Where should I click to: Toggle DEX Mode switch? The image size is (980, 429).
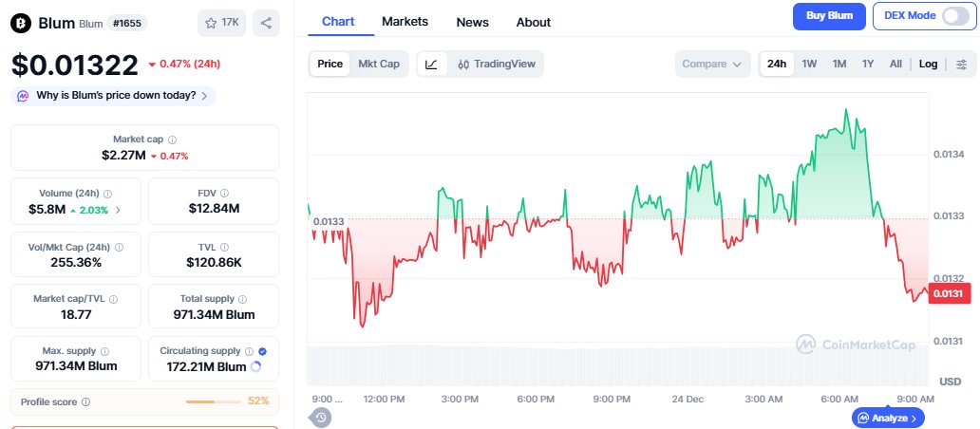click(x=955, y=16)
